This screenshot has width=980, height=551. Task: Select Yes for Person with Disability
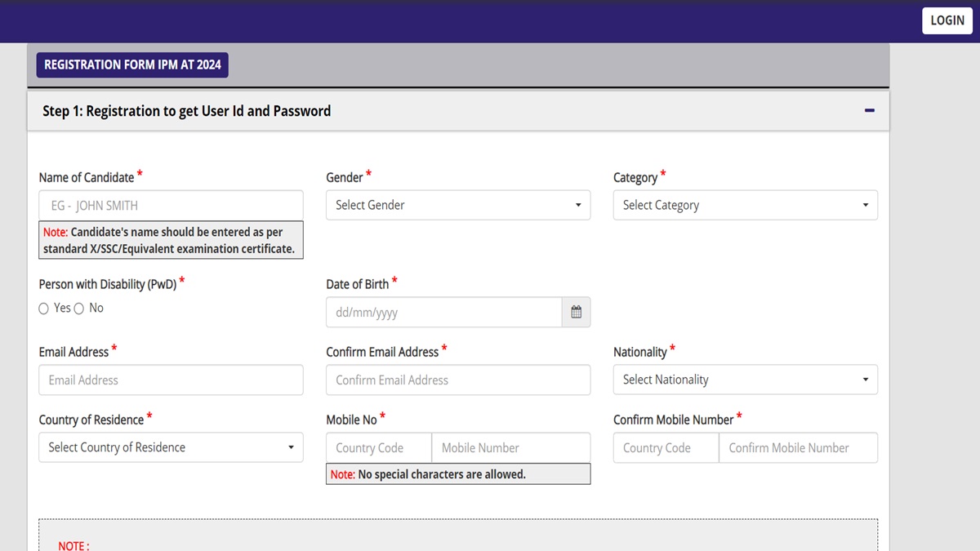pos(44,309)
